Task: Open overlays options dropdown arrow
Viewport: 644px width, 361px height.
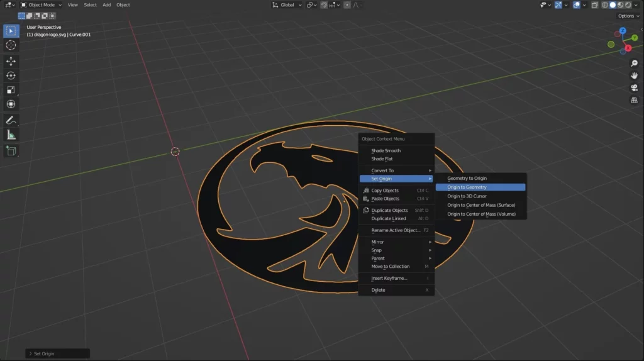Action: [584, 5]
